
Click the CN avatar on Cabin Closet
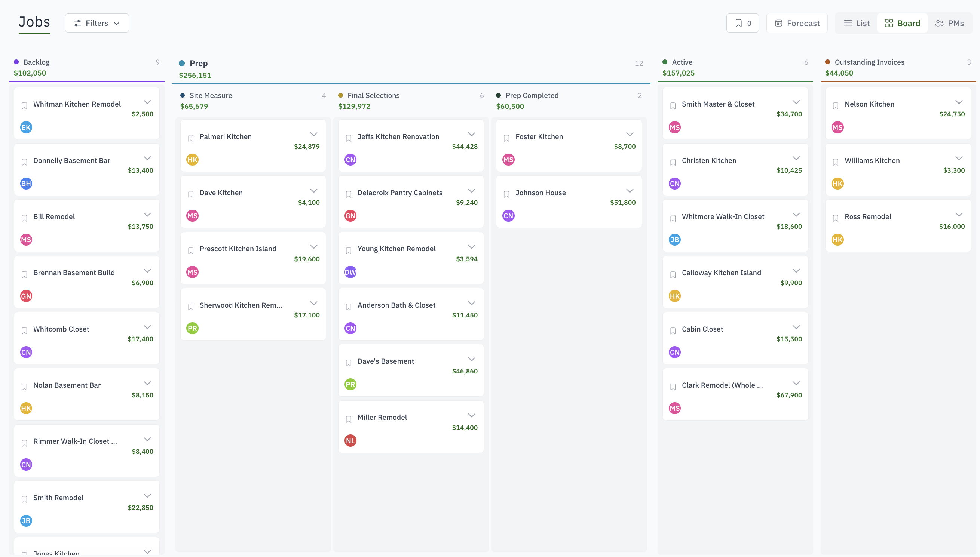(x=675, y=353)
